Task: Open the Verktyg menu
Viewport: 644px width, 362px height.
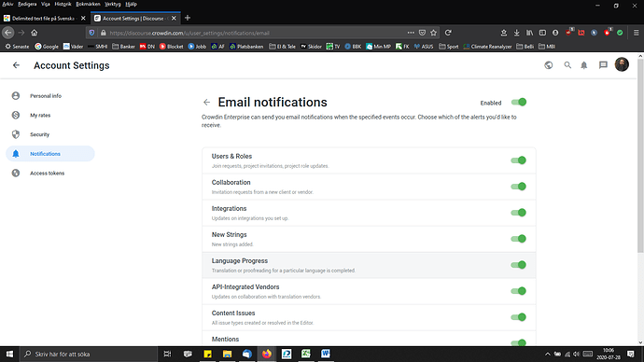Action: pos(113,4)
